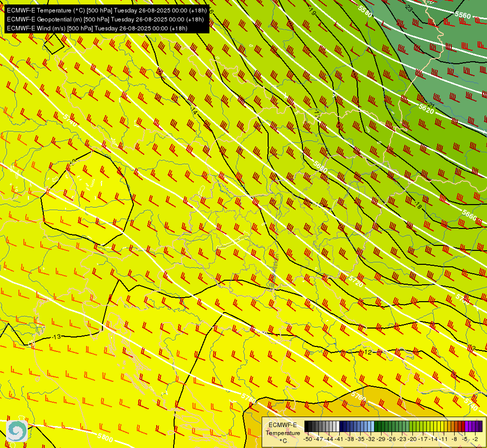This screenshot has height=448, width=487.
Task: Click the -44 legend tick label
Action: pyautogui.click(x=329, y=439)
